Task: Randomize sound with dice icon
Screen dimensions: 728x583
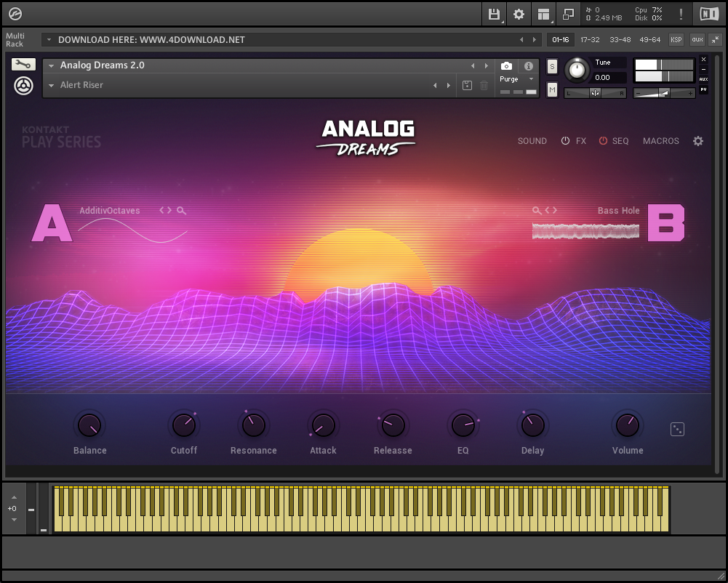Action: click(x=677, y=430)
